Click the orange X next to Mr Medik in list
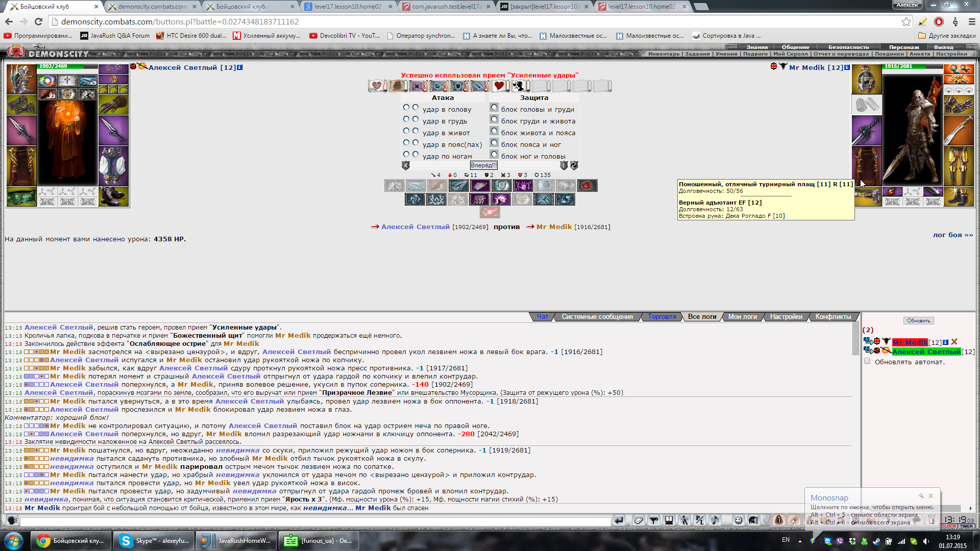 954,342
